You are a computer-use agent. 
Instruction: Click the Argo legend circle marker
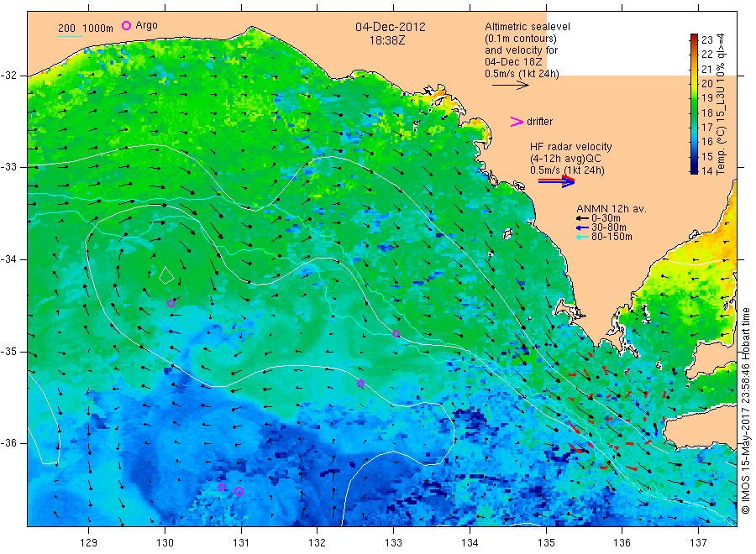coord(126,25)
